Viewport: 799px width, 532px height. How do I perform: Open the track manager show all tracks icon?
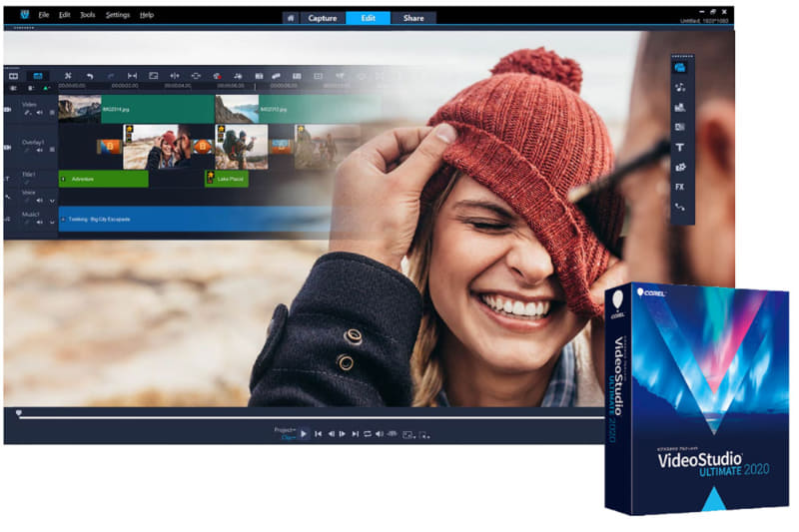click(13, 88)
